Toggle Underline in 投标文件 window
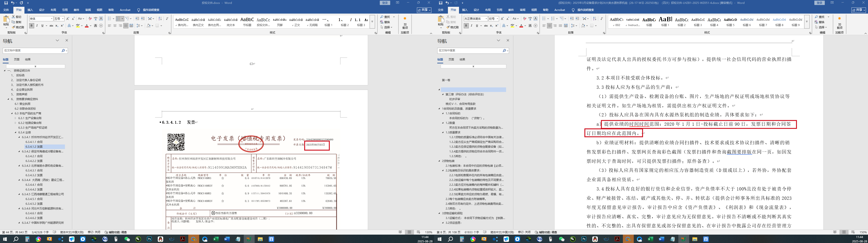Image resolution: width=868 pixels, height=243 pixels. tap(42, 26)
